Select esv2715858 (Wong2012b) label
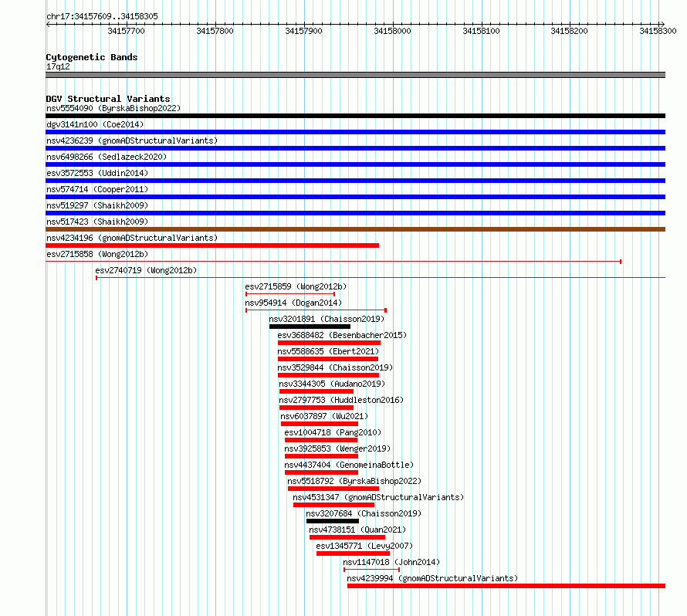 [x=97, y=254]
